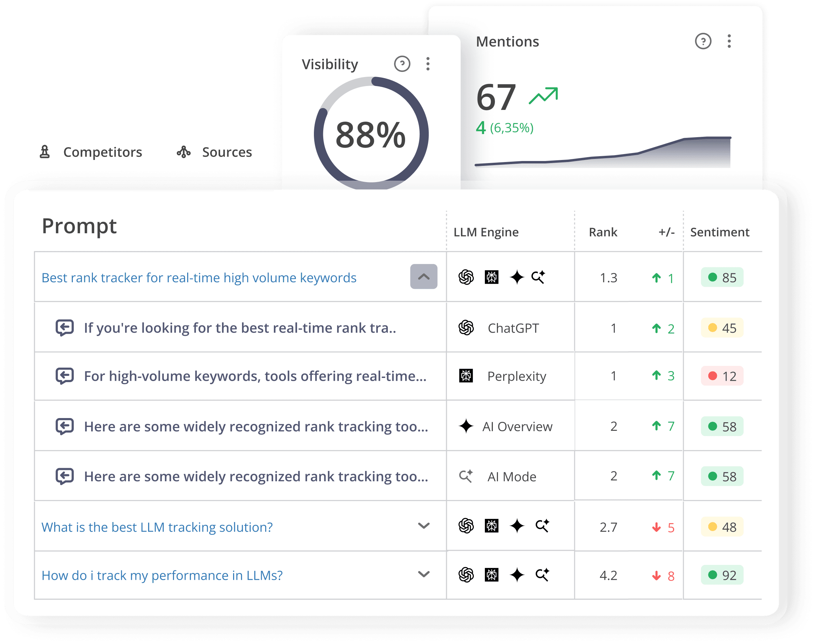This screenshot has width=815, height=644.
Task: Click the search-sparkle icon next to AI Mode label
Action: coord(466,476)
